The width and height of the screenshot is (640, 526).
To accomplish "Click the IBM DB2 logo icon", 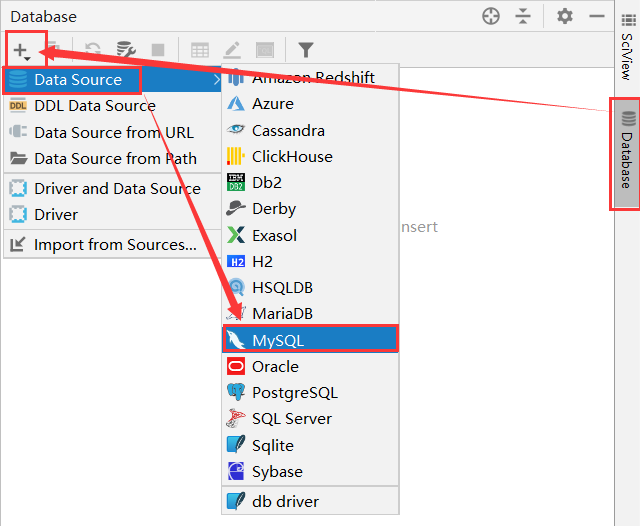I will [236, 182].
